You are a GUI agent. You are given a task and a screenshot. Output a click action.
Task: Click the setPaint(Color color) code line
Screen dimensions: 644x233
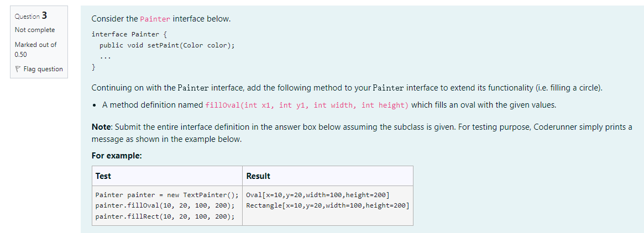click(x=167, y=45)
